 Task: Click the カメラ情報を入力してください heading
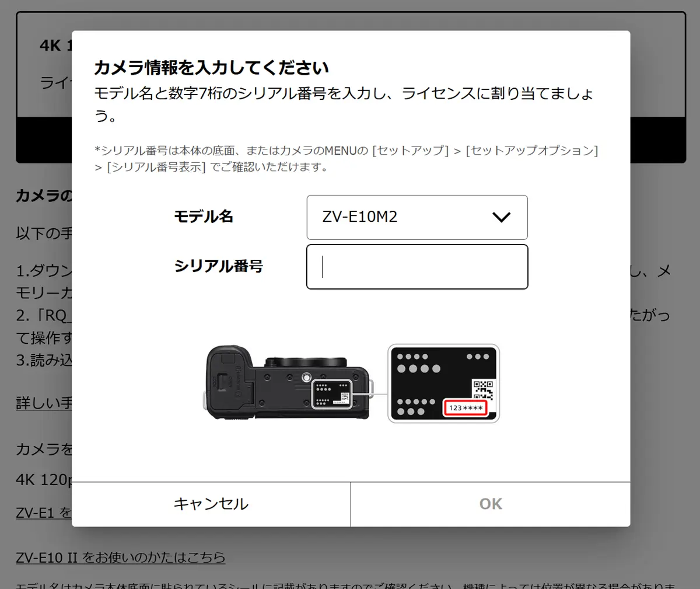click(x=212, y=68)
